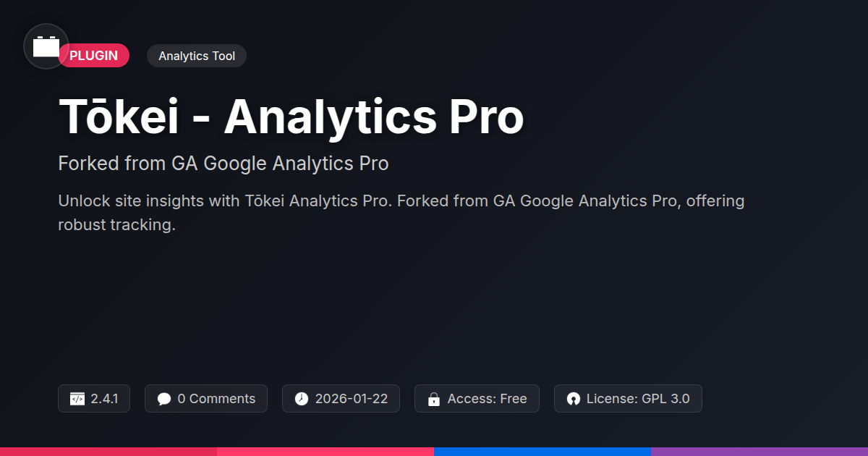The height and width of the screenshot is (456, 868).
Task: Click the crimson color strip segment
Action: click(109, 452)
